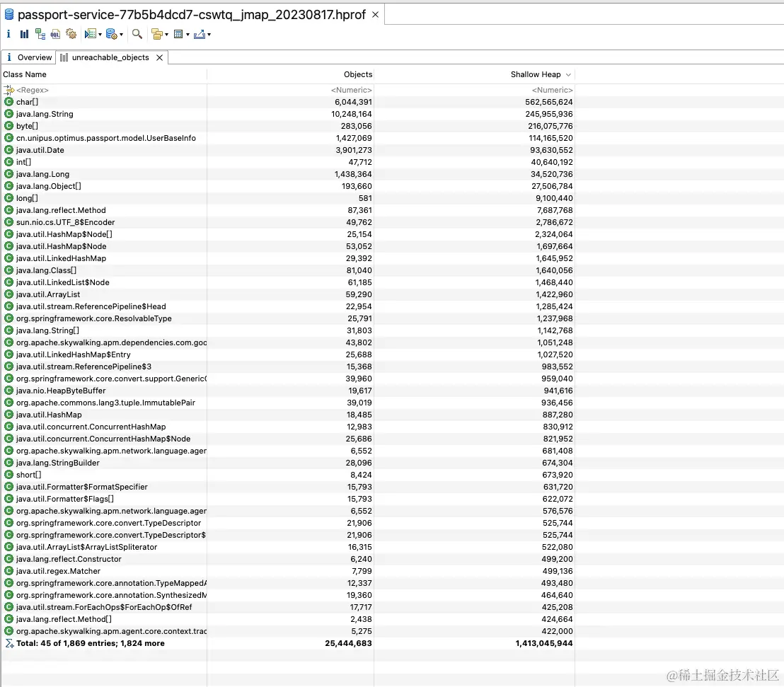784x687 pixels.
Task: Click the class icon beside char[]
Action: coord(8,101)
